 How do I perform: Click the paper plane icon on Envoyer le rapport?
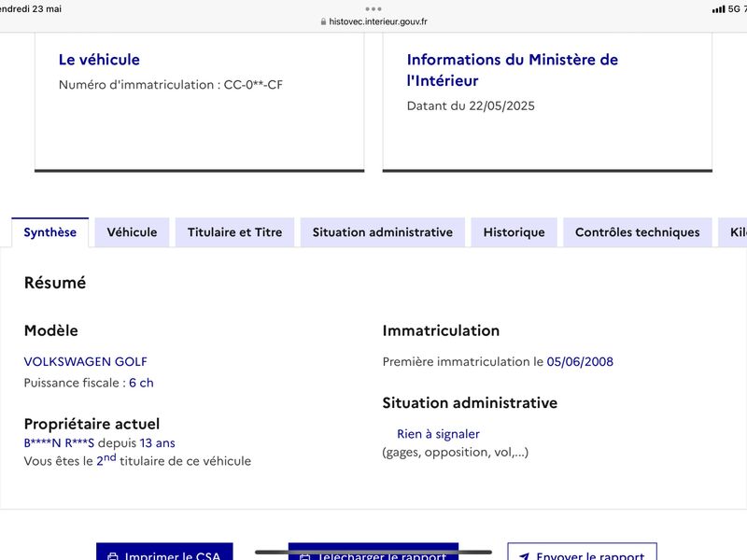[524, 556]
